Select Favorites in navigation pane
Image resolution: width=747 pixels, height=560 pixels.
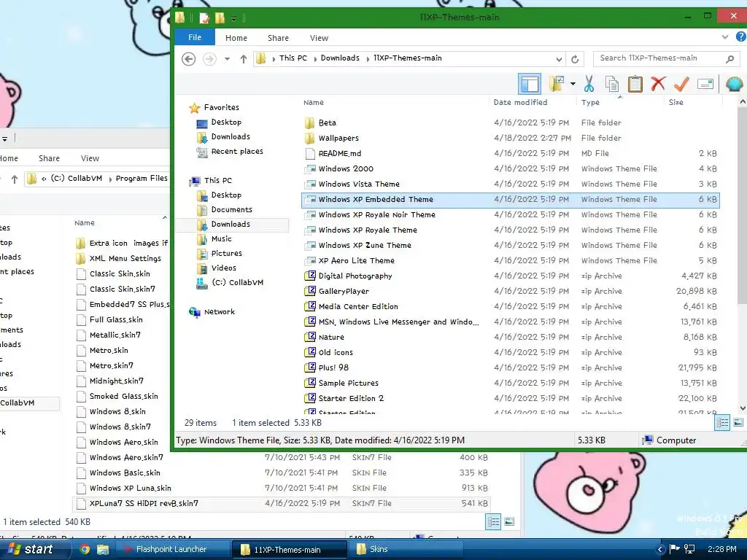pos(222,108)
